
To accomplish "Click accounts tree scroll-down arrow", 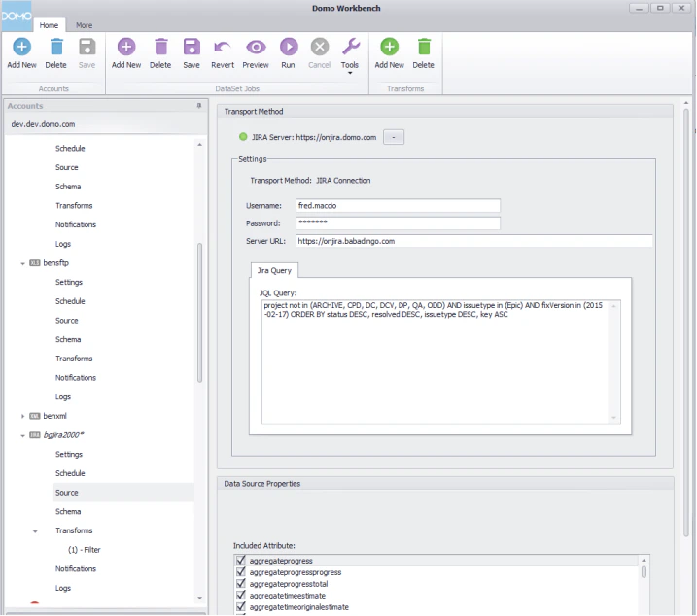I will point(199,599).
